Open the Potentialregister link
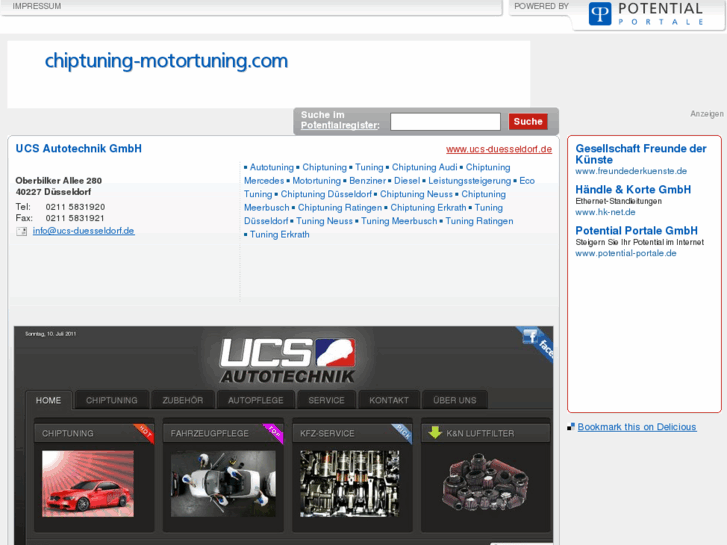727x545 pixels. 340,125
